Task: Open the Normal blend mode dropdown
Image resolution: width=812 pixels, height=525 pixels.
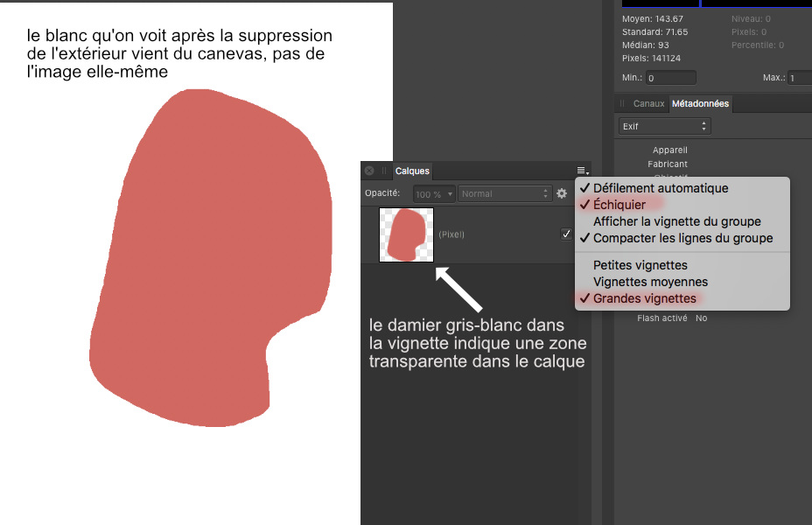Action: (504, 193)
